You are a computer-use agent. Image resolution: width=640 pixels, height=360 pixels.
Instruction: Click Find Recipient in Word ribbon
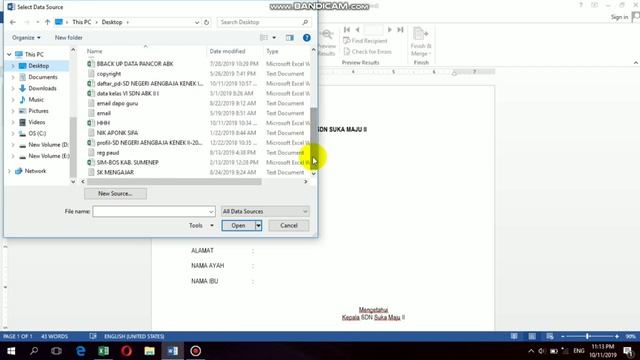click(x=365, y=41)
